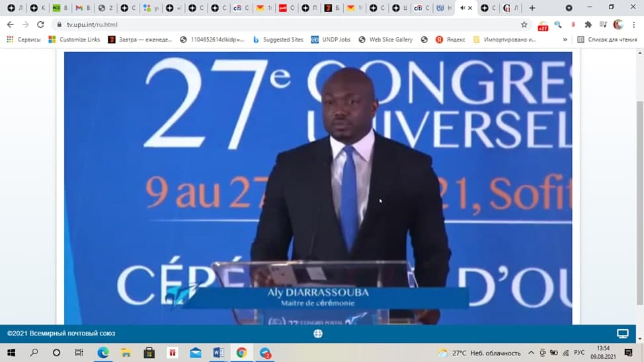Bookmark this page with the star icon
644x362 pixels.
tap(524, 24)
